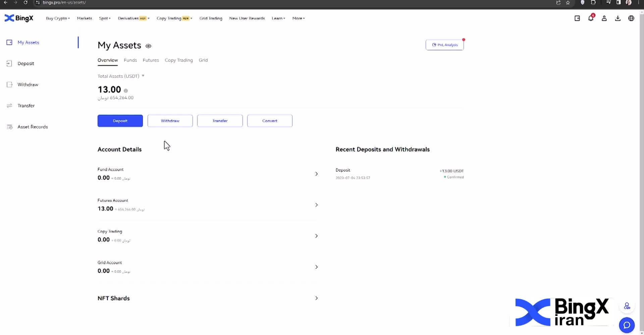Open the Derivatives menu in navigation

(x=133, y=18)
